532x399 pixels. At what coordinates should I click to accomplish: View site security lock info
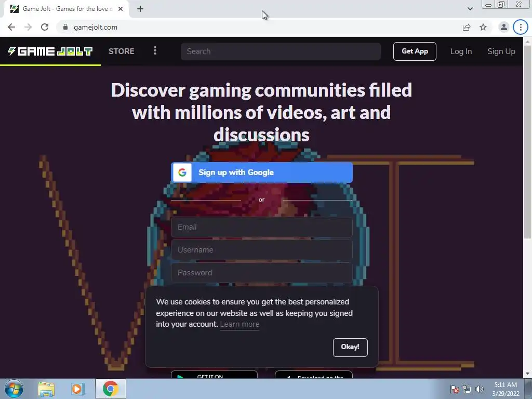pos(65,27)
